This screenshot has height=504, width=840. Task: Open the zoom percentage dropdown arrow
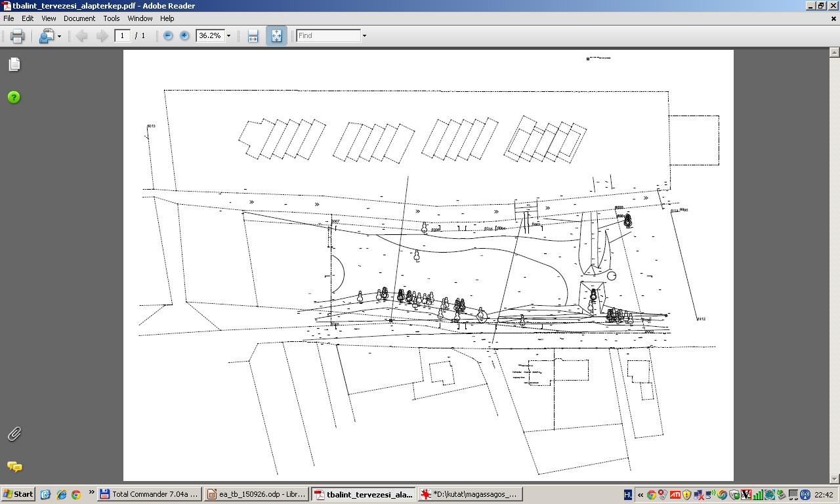coord(228,35)
